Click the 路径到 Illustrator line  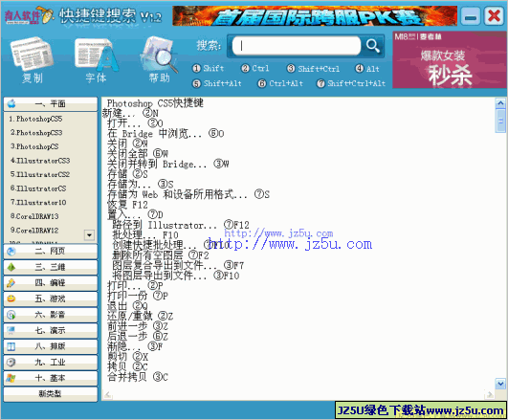181,225
